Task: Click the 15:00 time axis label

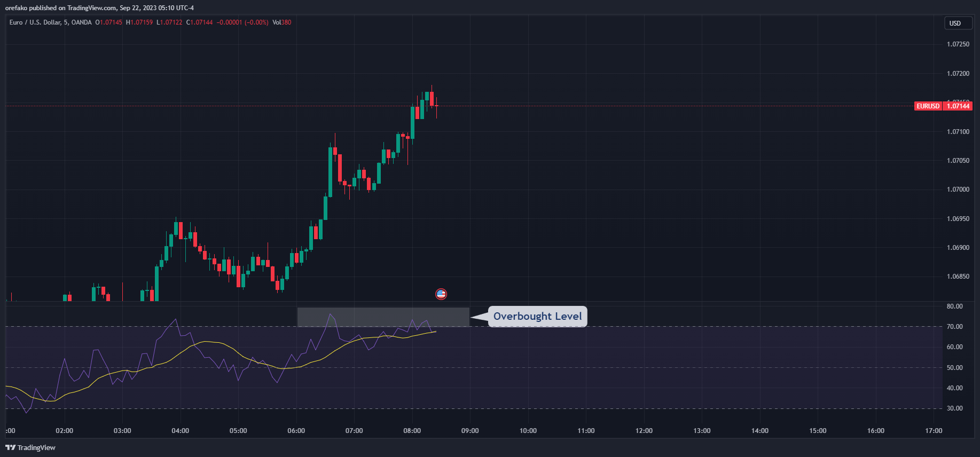Action: tap(818, 431)
